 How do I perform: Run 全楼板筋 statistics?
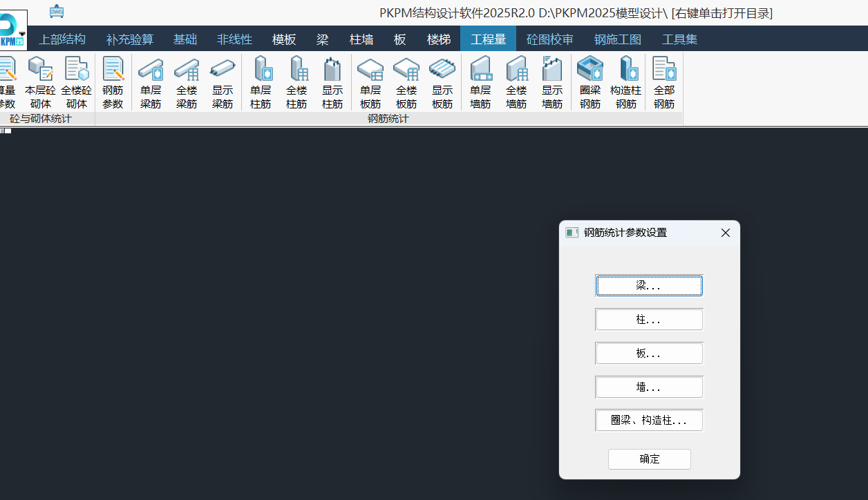click(406, 82)
